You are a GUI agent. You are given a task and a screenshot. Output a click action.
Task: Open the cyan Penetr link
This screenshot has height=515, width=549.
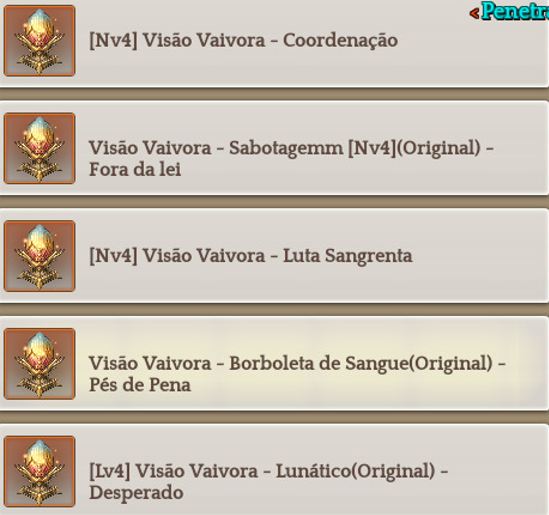pos(515,11)
